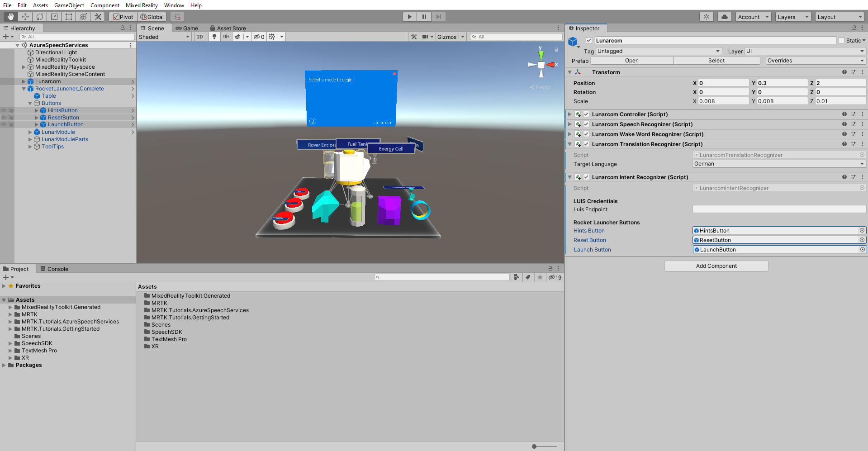Toggle 2D view in Scene
The height and width of the screenshot is (451, 868).
(x=200, y=37)
